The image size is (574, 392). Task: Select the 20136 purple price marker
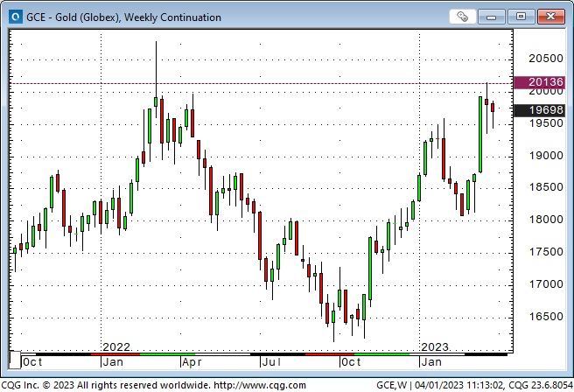pyautogui.click(x=539, y=82)
